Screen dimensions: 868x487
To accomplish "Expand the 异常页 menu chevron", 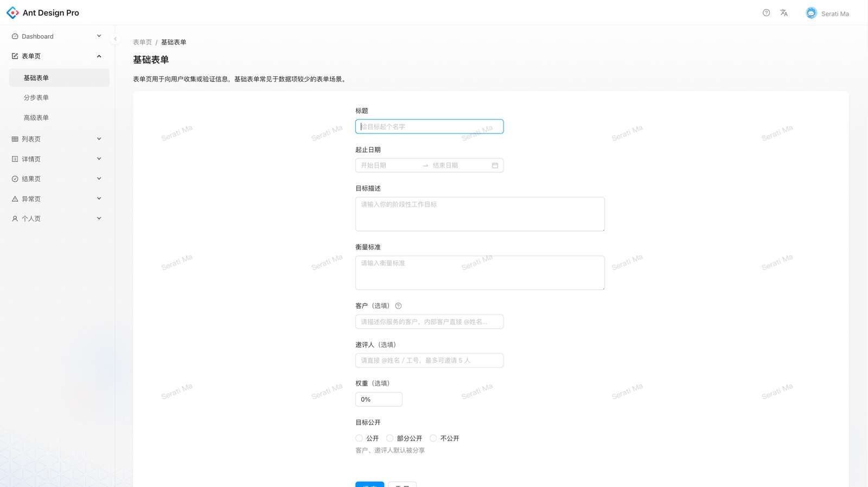I will click(99, 198).
